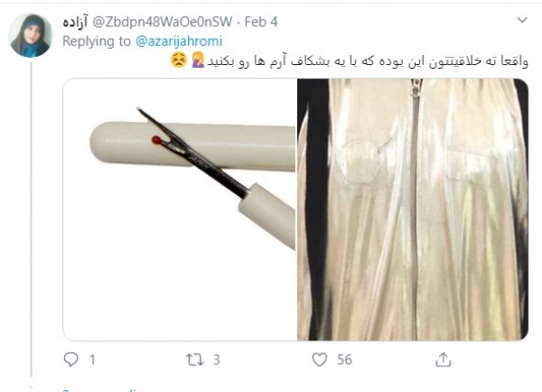
Task: Click the like count number 56
Action: (345, 359)
